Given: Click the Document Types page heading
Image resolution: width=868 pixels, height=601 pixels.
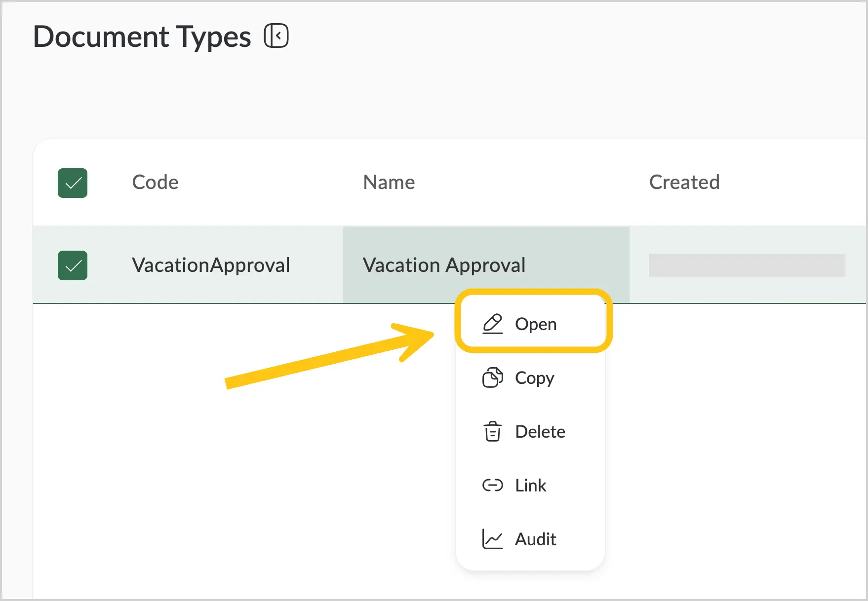Looking at the screenshot, I should point(142,37).
